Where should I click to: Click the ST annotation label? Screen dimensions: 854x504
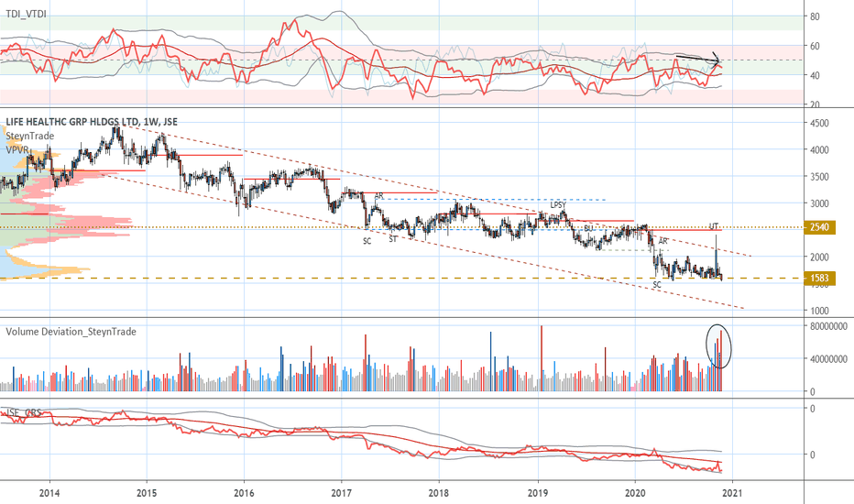point(393,238)
